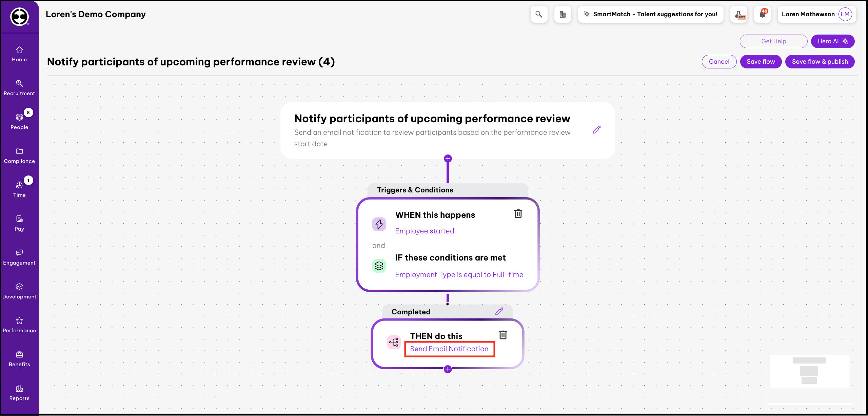Click Save flow & publish button
This screenshot has height=416, width=868.
click(820, 62)
